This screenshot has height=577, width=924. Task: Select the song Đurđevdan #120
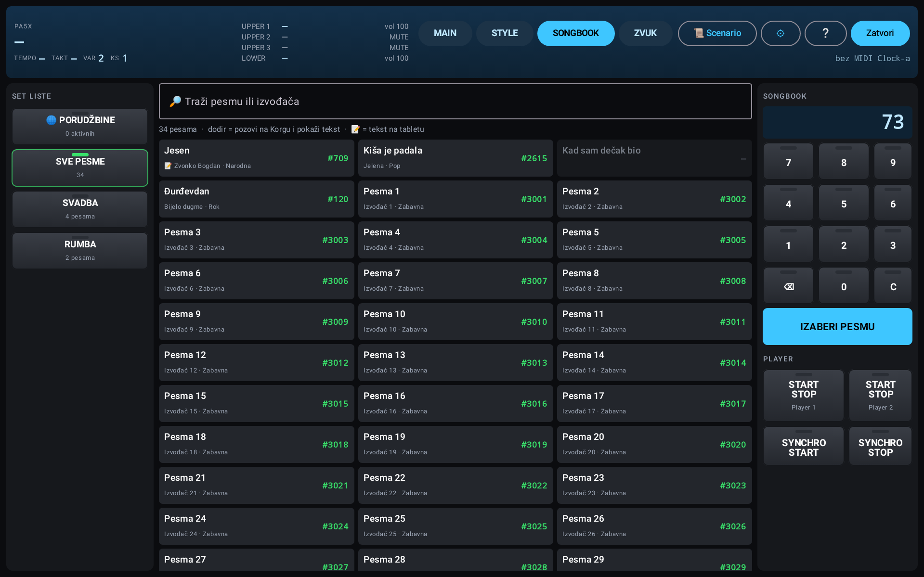pyautogui.click(x=256, y=199)
